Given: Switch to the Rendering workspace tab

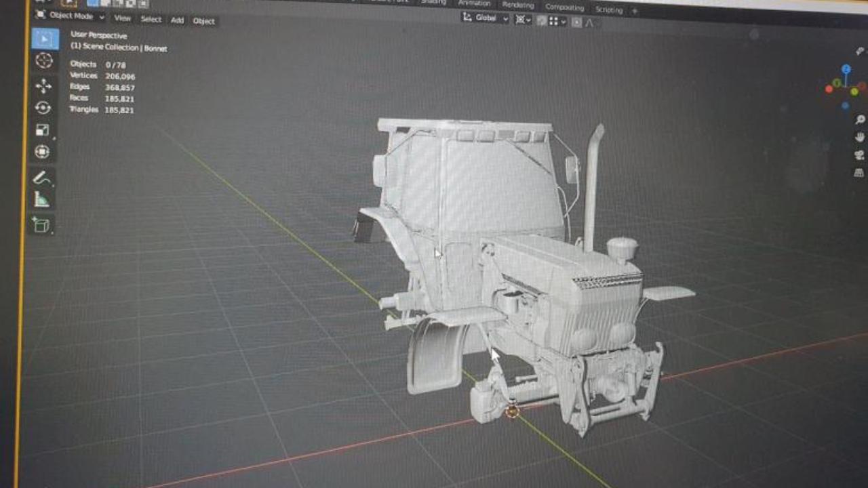Looking at the screenshot, I should (x=518, y=4).
